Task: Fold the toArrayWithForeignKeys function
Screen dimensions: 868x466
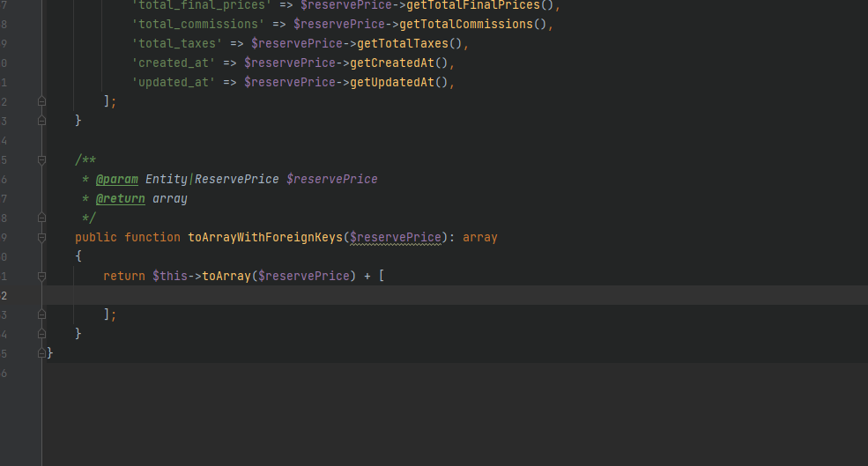Action: tap(41, 238)
